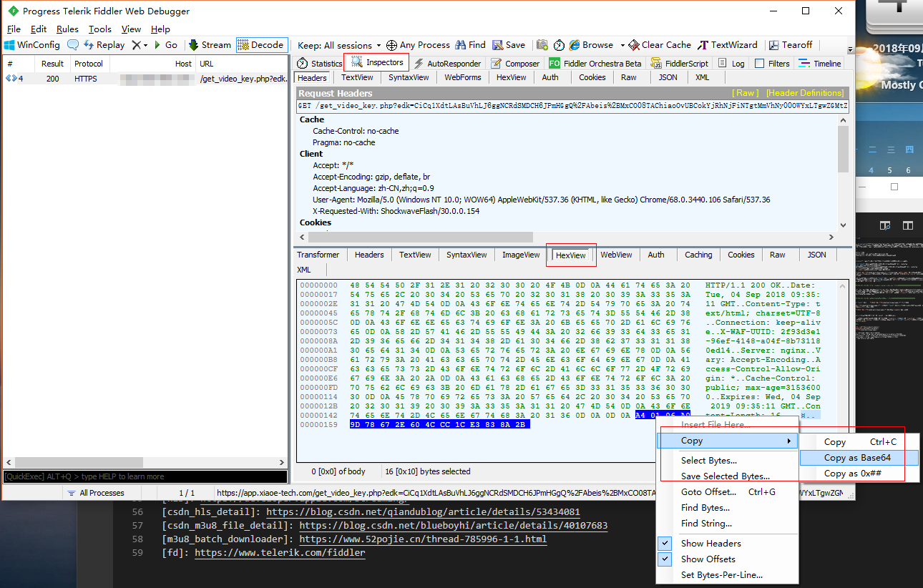Screen dimensions: 923x588
Task: Replay the selected session
Action: [x=104, y=44]
